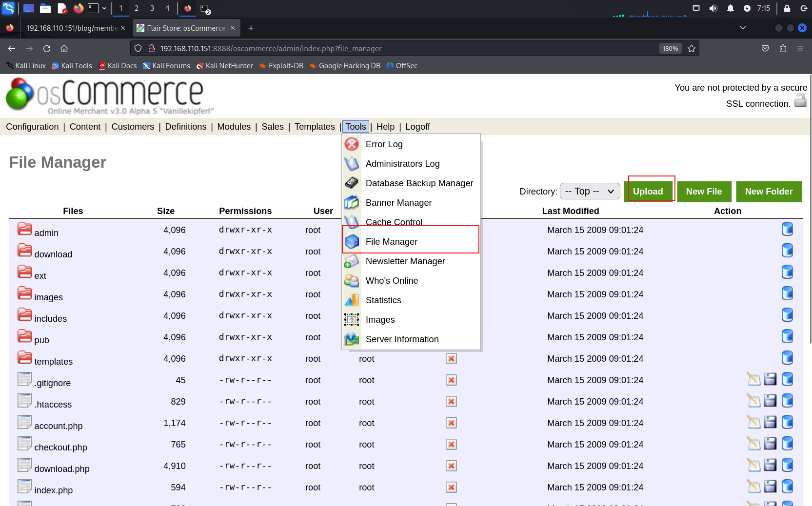Viewport: 812px width, 506px height.
Task: Click the save icon for .htaccess
Action: [x=770, y=401]
